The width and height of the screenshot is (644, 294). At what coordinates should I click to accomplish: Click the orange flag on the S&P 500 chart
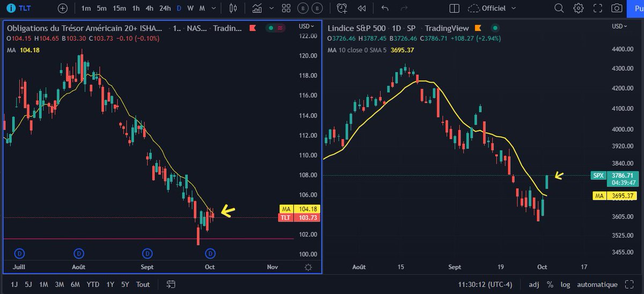(478, 28)
